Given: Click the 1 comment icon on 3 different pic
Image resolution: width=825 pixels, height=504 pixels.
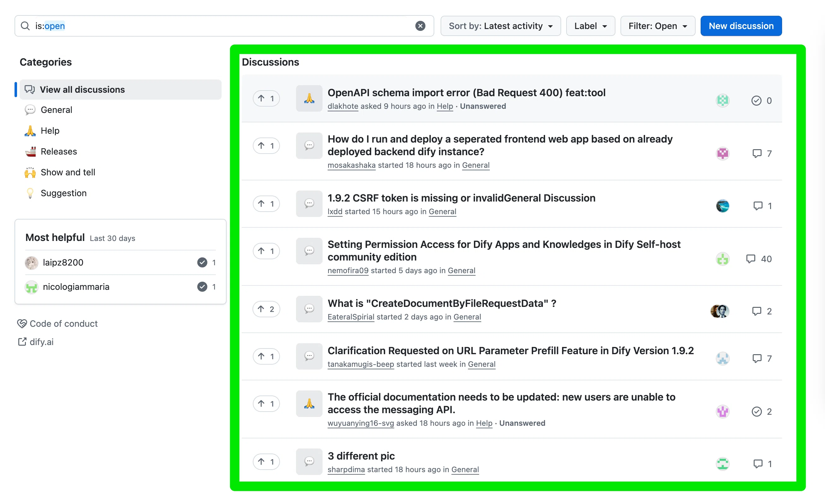Looking at the screenshot, I should tap(763, 464).
